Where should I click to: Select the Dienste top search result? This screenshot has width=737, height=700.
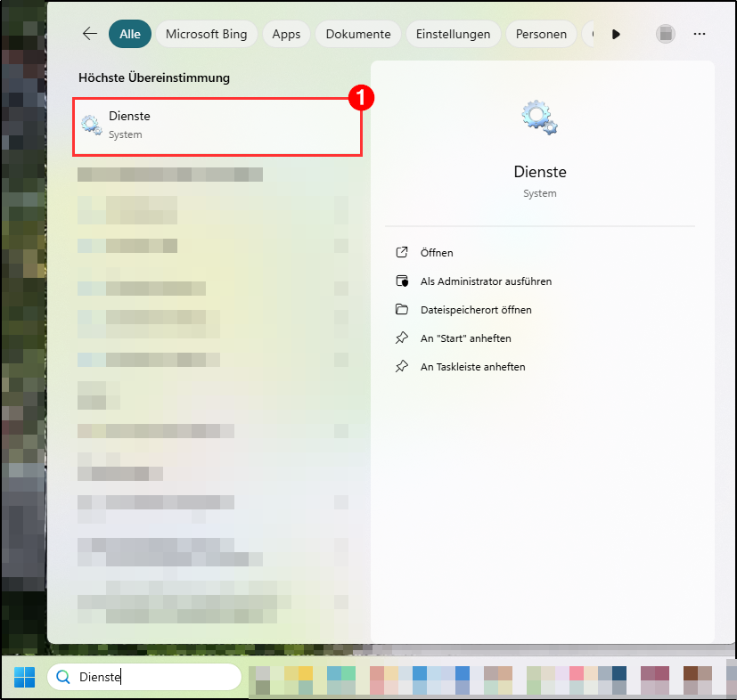[x=217, y=126]
